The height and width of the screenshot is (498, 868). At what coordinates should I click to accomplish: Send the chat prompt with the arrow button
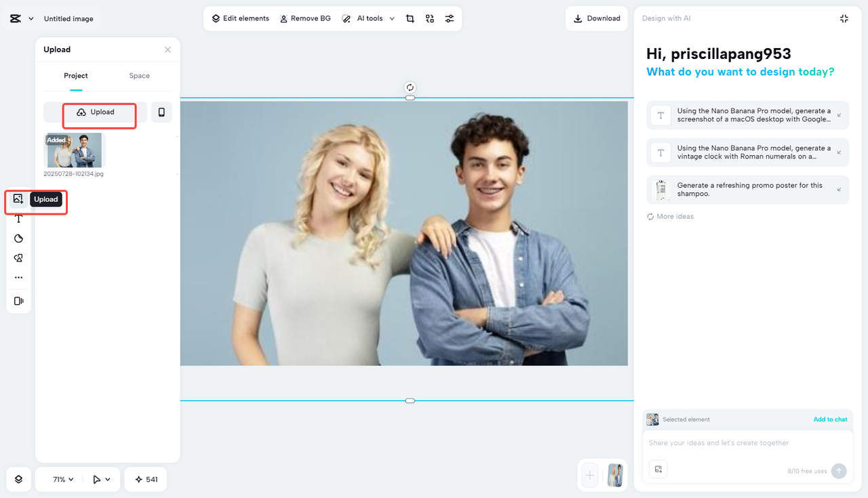click(x=839, y=471)
